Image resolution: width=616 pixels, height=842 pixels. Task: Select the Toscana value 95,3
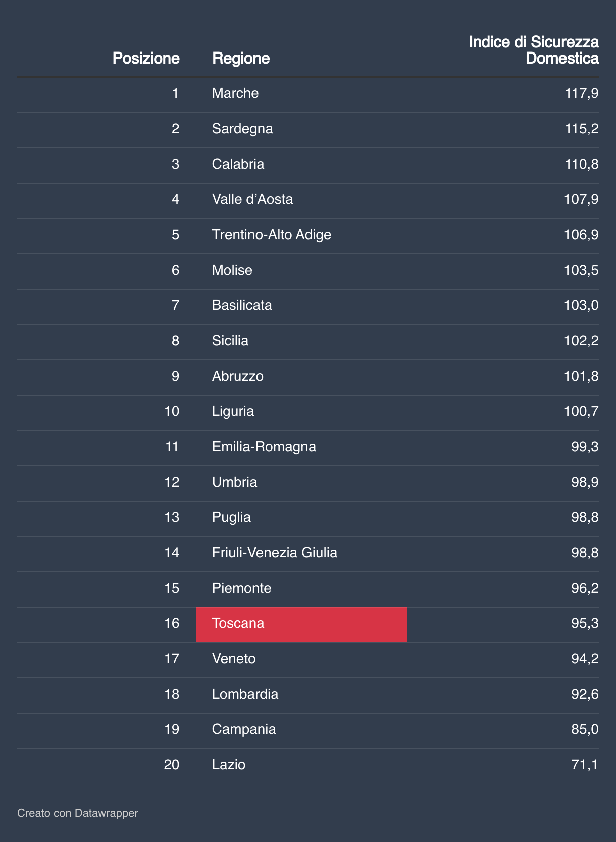[585, 623]
